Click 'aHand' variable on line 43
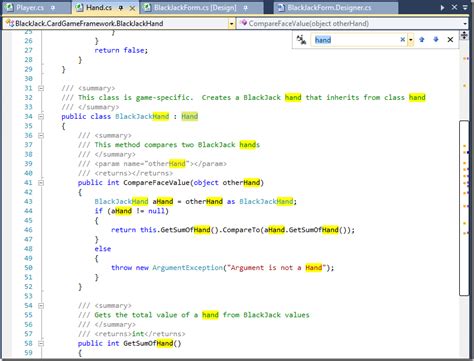 (163, 201)
